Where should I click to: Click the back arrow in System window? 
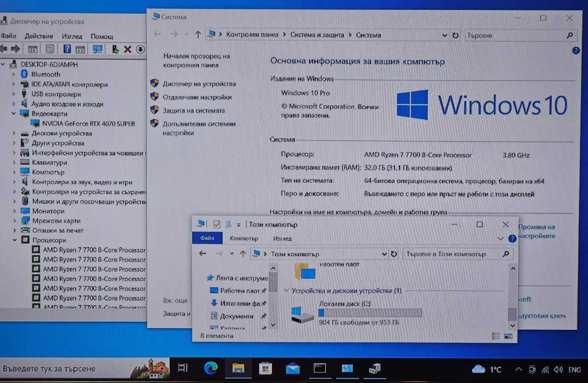157,34
